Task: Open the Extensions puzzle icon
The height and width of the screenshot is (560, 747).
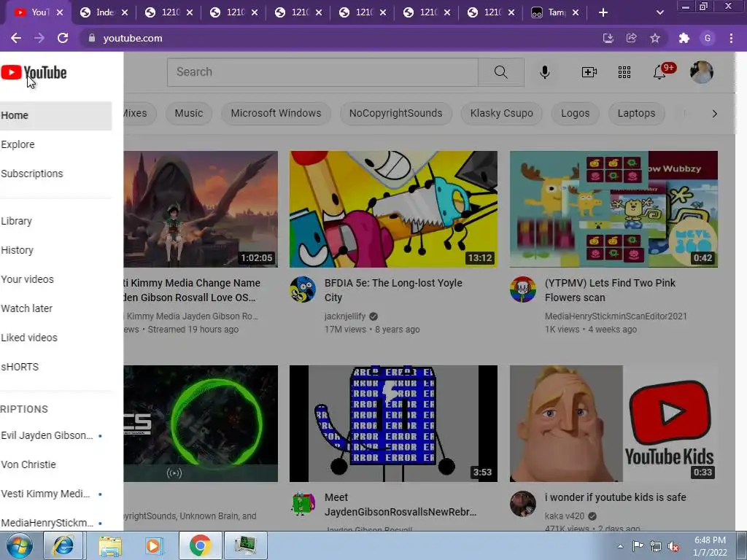Action: tap(684, 38)
